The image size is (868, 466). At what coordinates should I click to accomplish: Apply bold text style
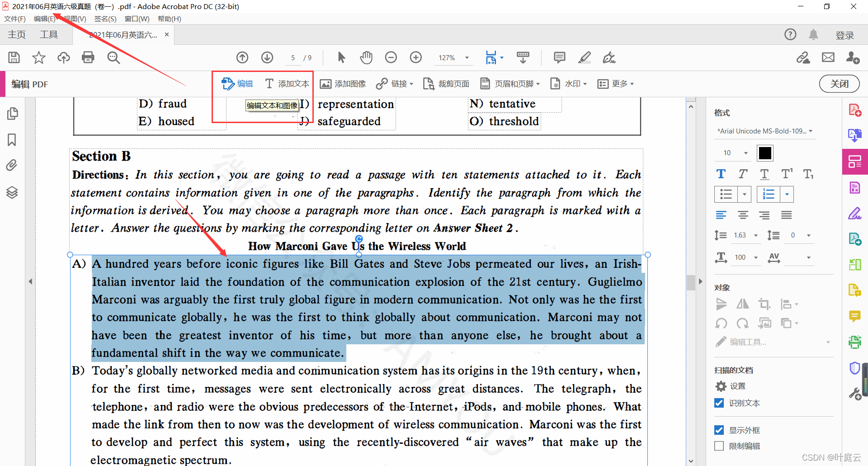click(721, 174)
